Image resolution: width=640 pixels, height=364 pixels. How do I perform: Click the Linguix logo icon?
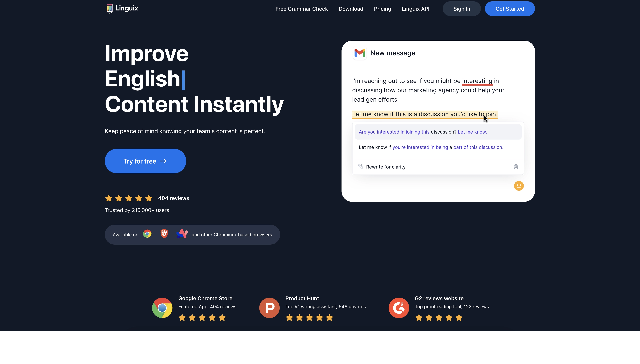coord(109,8)
